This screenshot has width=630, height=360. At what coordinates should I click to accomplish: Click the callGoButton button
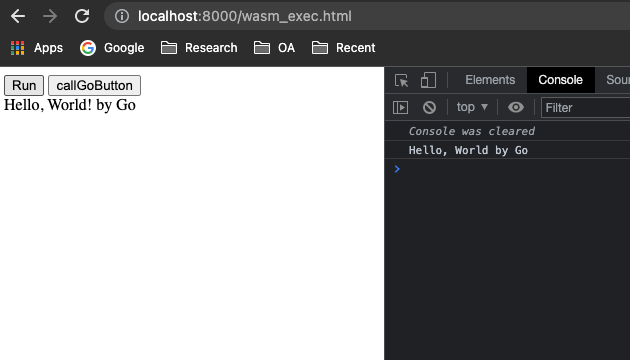click(x=94, y=86)
